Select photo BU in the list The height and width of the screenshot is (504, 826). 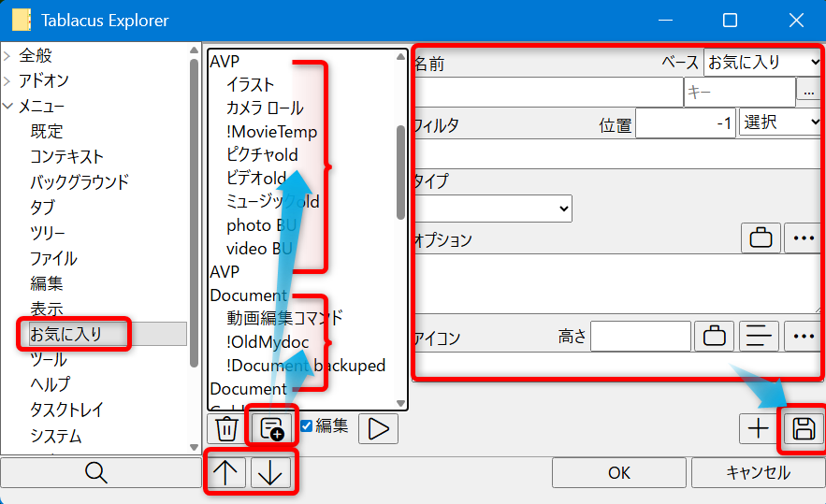pyautogui.click(x=261, y=224)
